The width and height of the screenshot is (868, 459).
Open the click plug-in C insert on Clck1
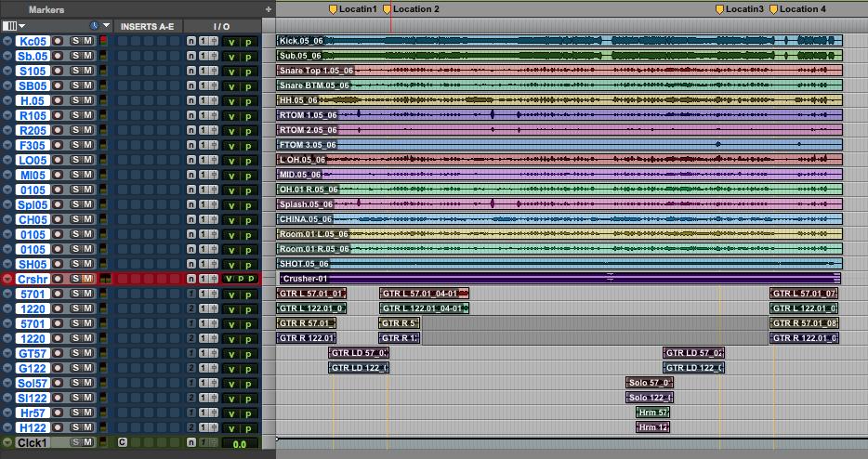(x=123, y=442)
